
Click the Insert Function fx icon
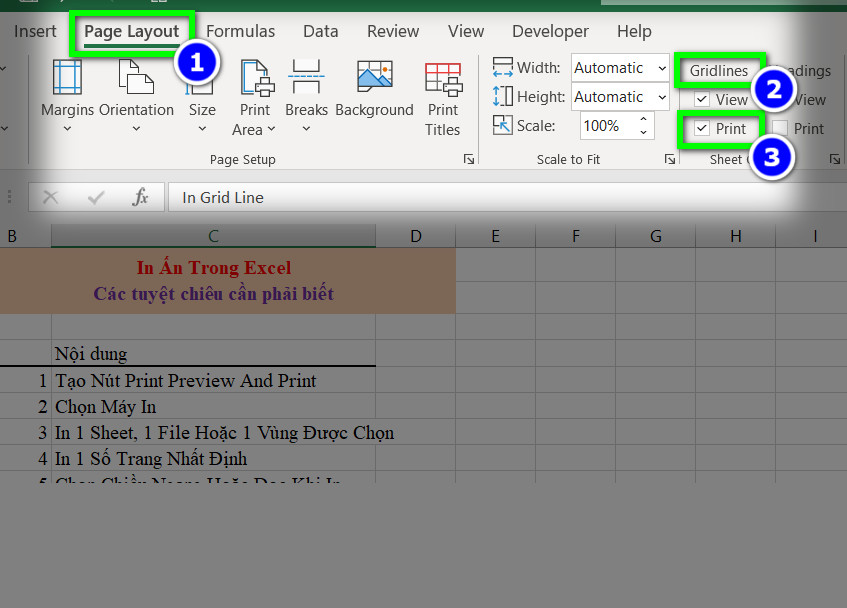pyautogui.click(x=141, y=198)
